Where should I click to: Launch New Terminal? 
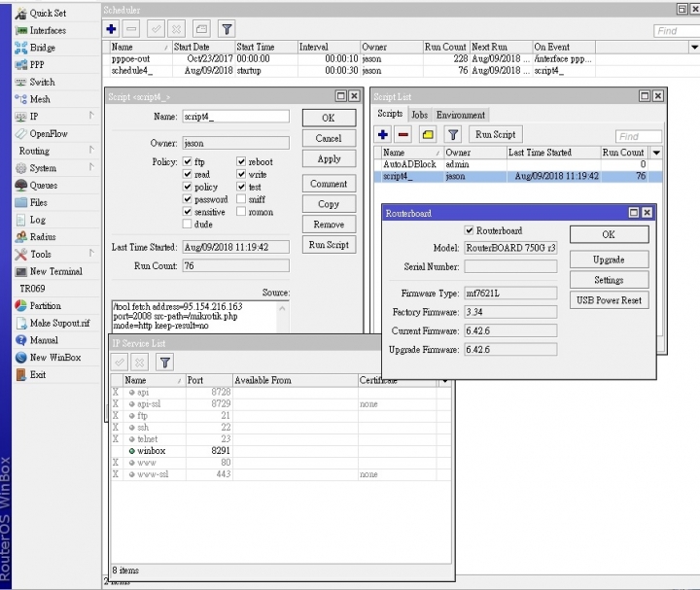tap(55, 272)
